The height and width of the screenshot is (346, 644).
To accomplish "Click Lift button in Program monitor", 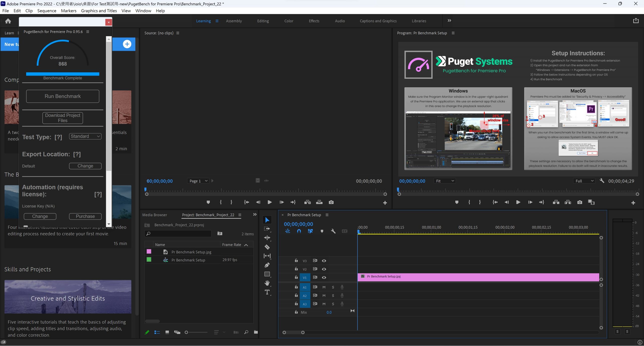I will [556, 202].
